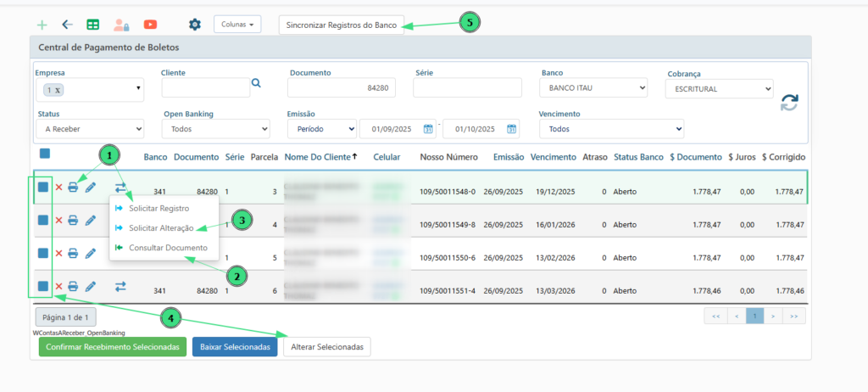The width and height of the screenshot is (868, 392).
Task: Click the Baixar Selecionadas button
Action: click(x=235, y=347)
